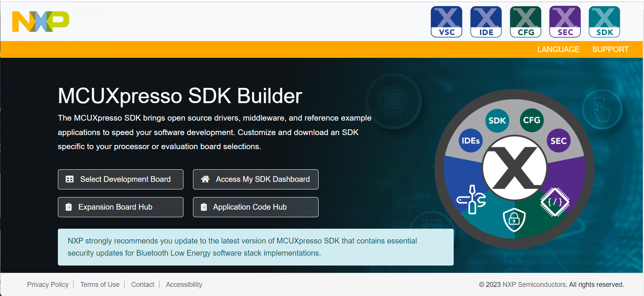This screenshot has height=296, width=644.
Task: Open the LANGUAGE menu
Action: pyautogui.click(x=558, y=49)
